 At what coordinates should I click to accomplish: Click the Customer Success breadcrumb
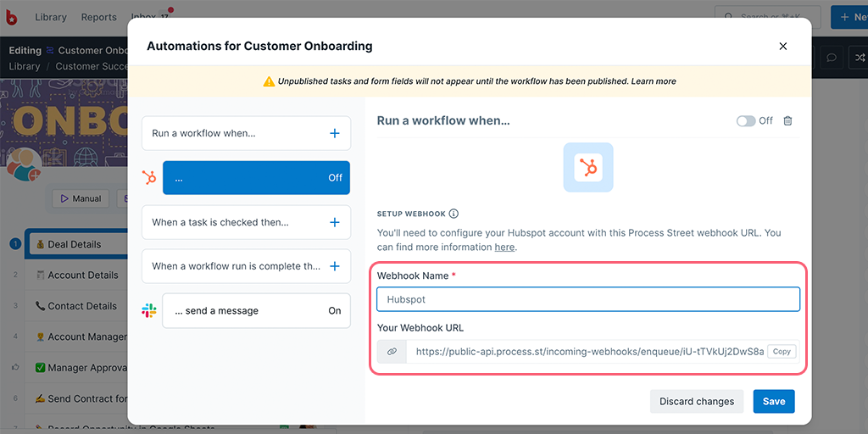coord(92,66)
